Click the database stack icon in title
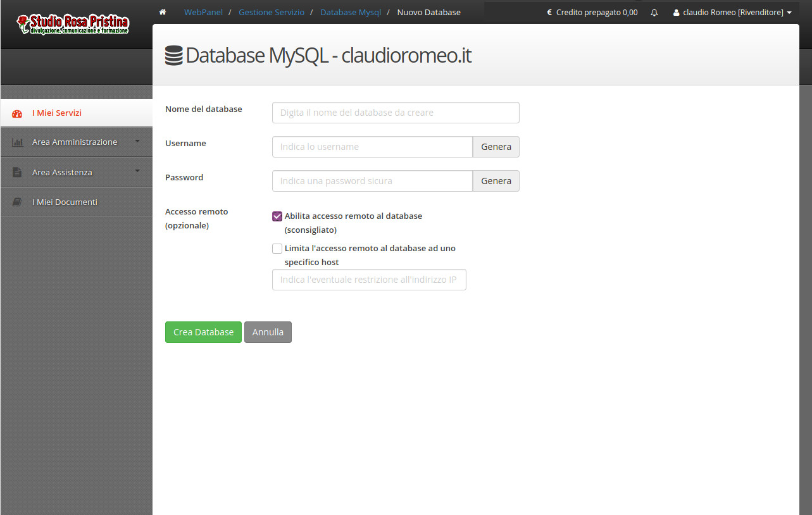The image size is (812, 515). 173,56
